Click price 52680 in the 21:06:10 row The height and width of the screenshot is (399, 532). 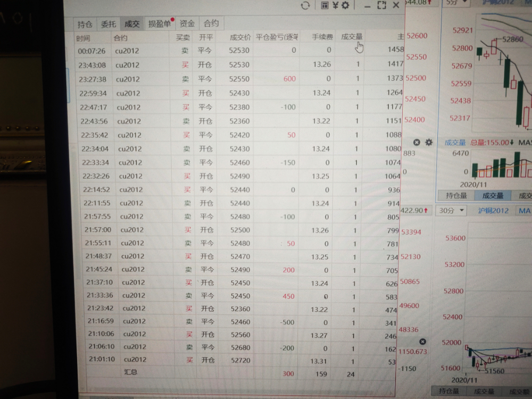pyautogui.click(x=240, y=347)
